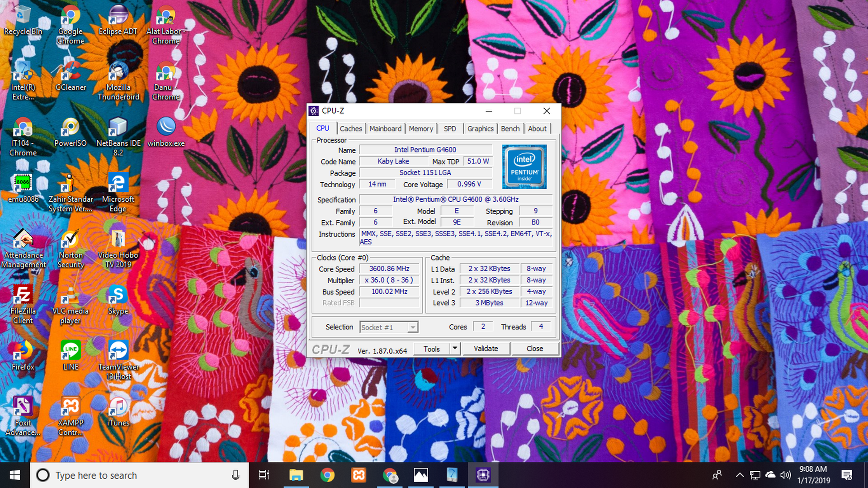This screenshot has height=488, width=868.
Task: Open the Graphics tab in CPU-Z
Action: pos(480,128)
